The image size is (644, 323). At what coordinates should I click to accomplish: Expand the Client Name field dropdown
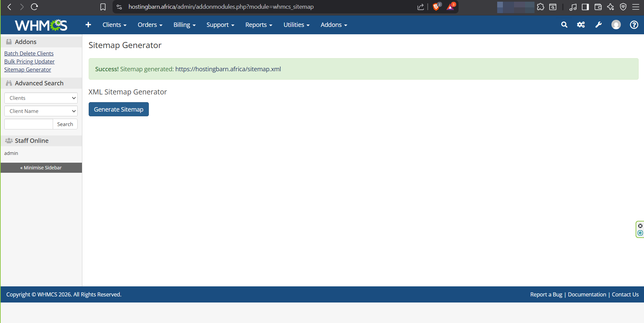[x=41, y=111]
